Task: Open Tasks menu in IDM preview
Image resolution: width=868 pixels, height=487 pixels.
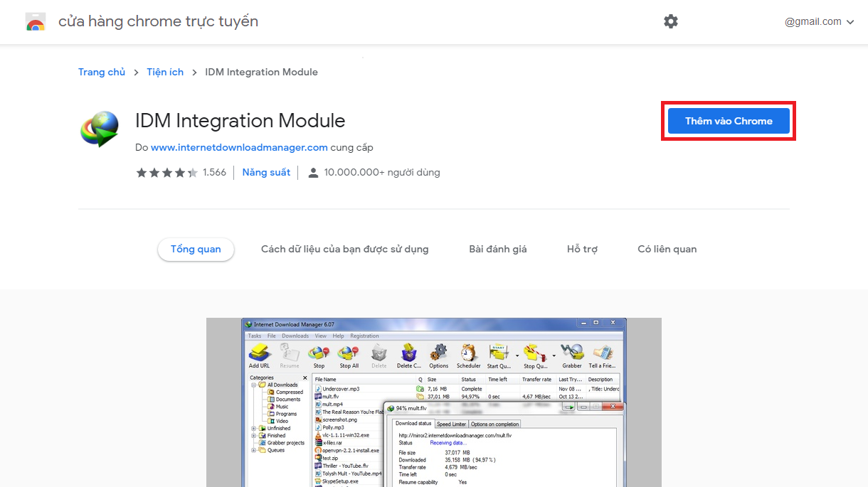Action: [254, 336]
